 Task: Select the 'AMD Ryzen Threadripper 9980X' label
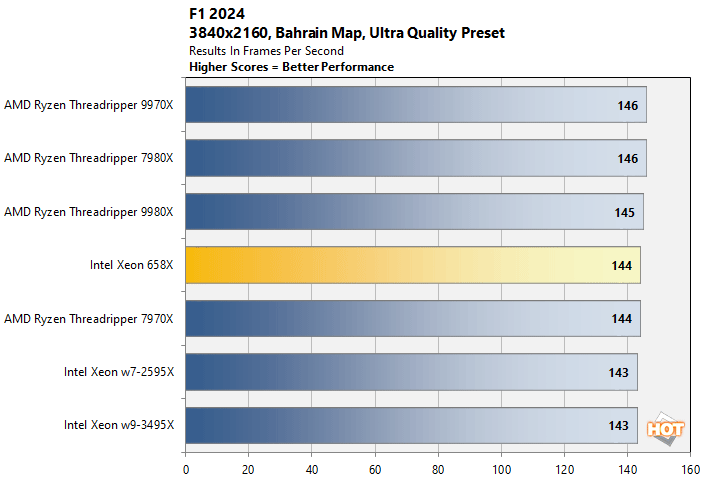(x=89, y=212)
